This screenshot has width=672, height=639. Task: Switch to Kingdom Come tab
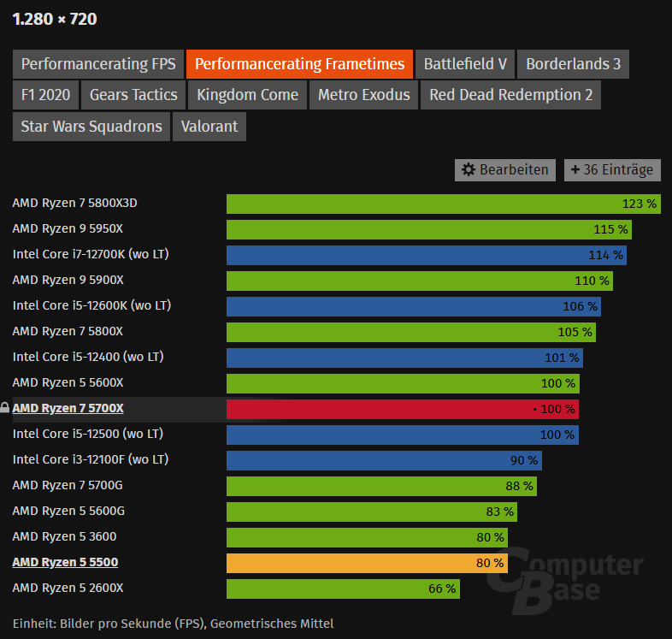point(247,95)
